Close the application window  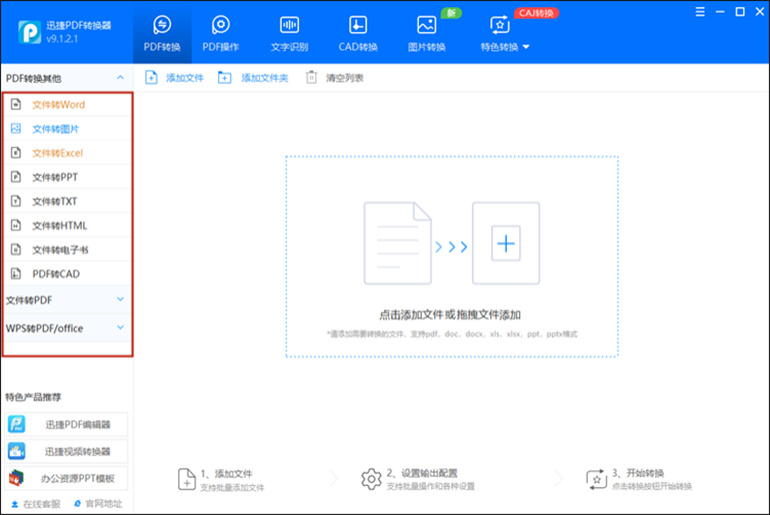760,11
